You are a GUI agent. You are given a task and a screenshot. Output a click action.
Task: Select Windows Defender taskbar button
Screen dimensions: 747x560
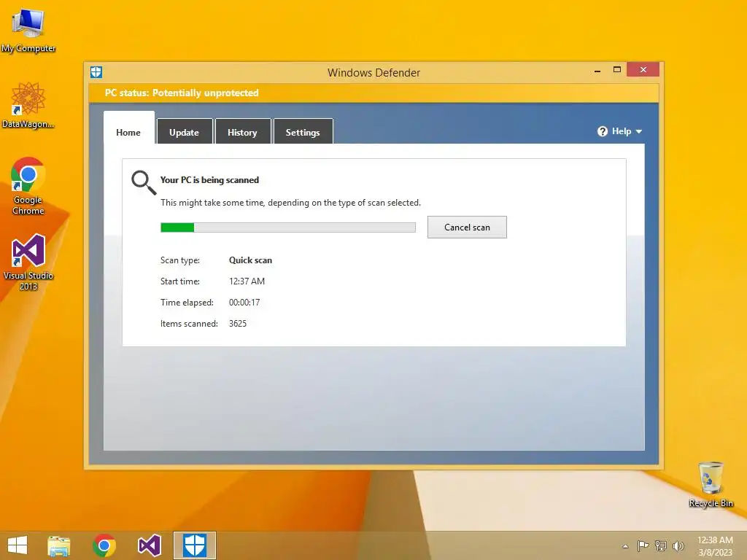pyautogui.click(x=194, y=545)
